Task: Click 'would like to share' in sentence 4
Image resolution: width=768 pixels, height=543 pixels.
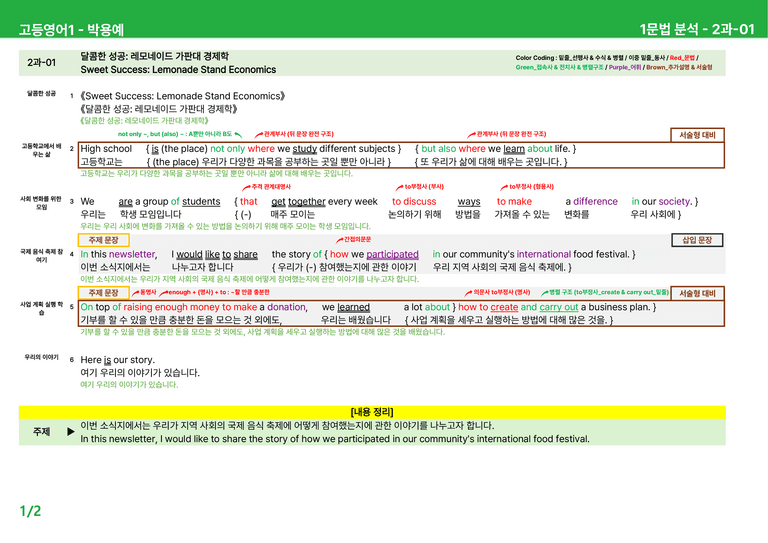Action: click(x=217, y=255)
